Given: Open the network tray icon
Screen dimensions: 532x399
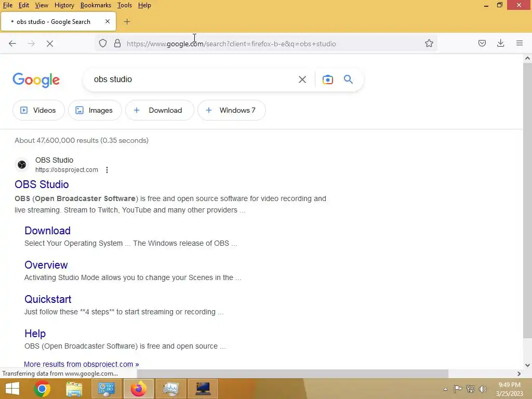Looking at the screenshot, I should [471, 389].
